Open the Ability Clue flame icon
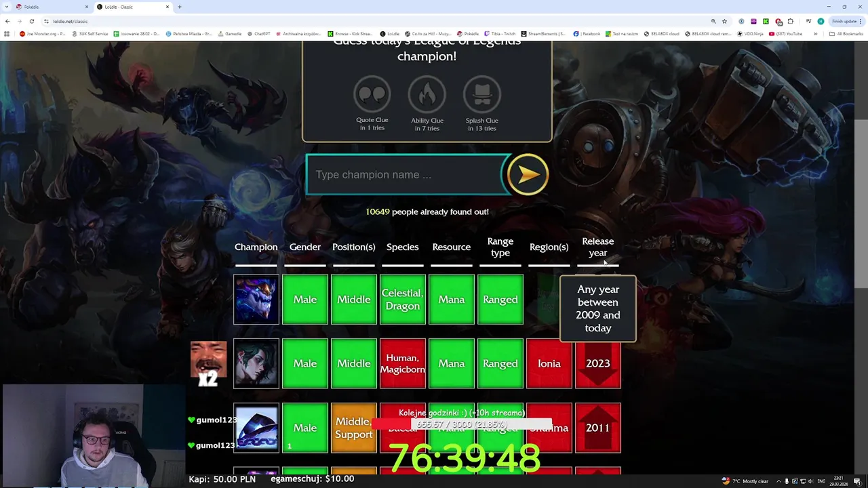The width and height of the screenshot is (868, 488). coord(427,94)
